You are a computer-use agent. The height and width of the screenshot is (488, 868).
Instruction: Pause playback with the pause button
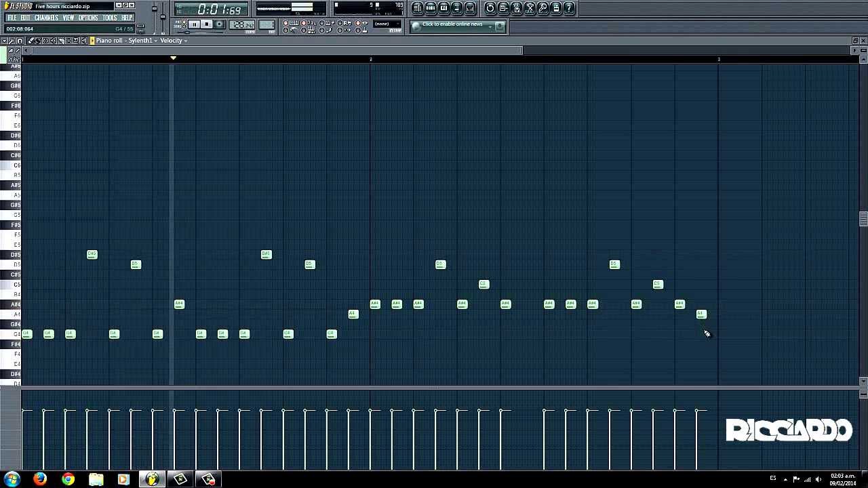pos(194,24)
